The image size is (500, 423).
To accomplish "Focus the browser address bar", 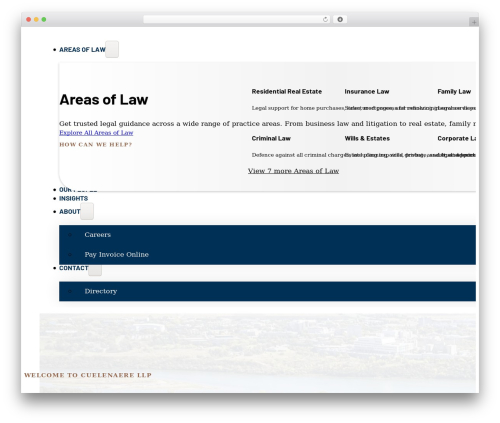I will (x=233, y=20).
